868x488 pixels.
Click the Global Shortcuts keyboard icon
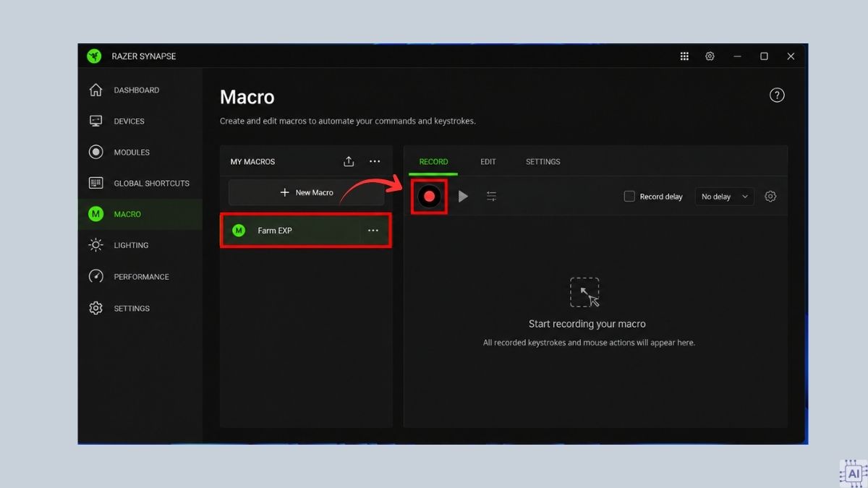(95, 183)
